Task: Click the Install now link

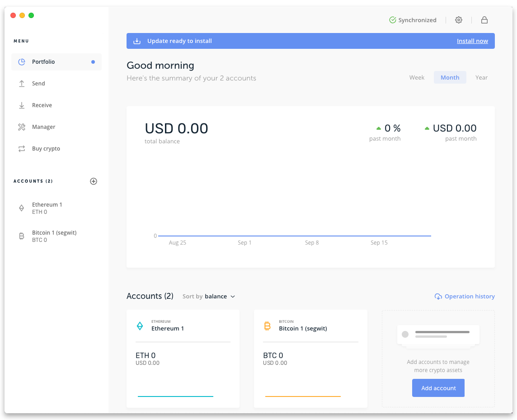Action: (472, 41)
